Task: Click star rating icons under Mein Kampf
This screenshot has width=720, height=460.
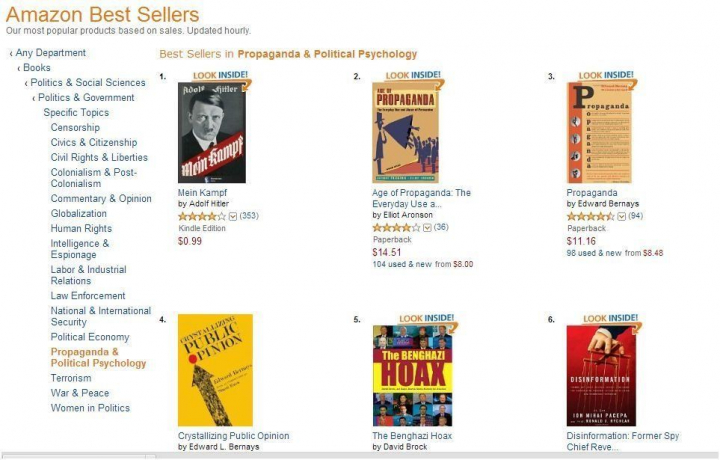Action: click(202, 216)
